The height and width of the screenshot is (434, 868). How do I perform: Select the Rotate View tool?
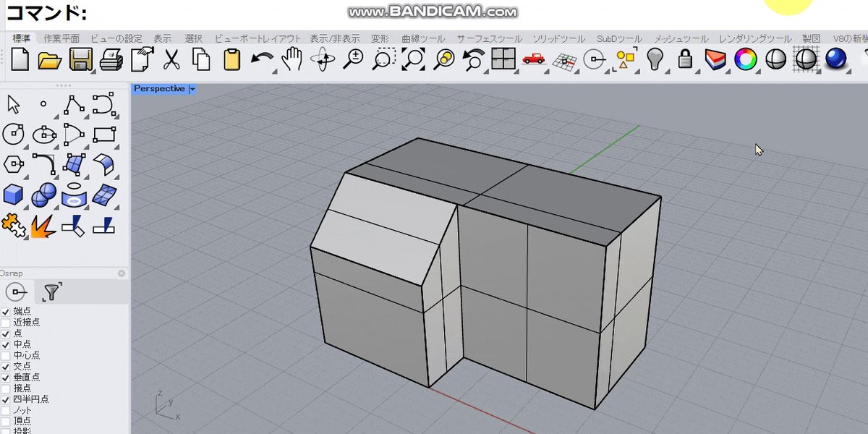[x=323, y=59]
